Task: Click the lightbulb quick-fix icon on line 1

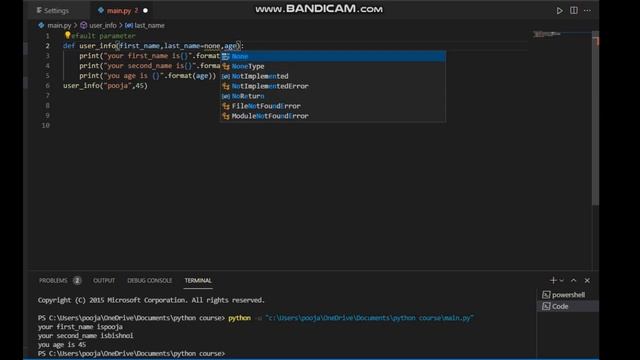Action: click(68, 36)
